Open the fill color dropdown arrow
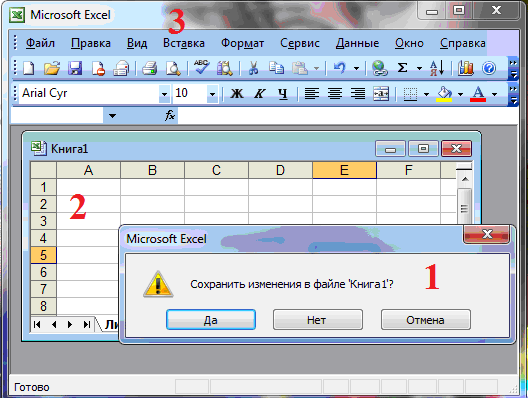The image size is (530, 398). pos(460,94)
